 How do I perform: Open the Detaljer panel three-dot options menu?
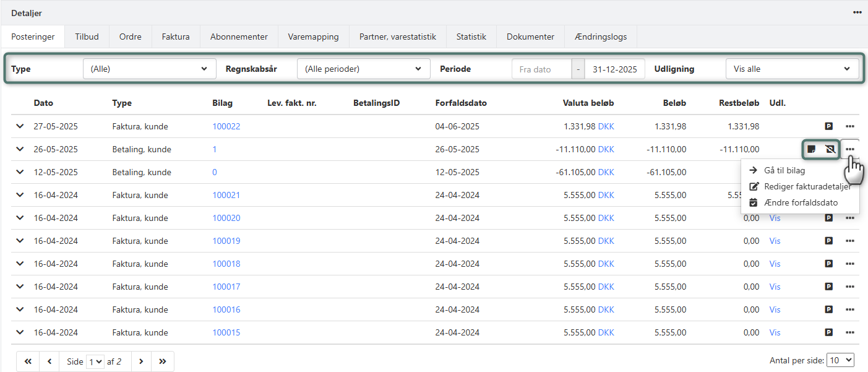[x=857, y=12]
